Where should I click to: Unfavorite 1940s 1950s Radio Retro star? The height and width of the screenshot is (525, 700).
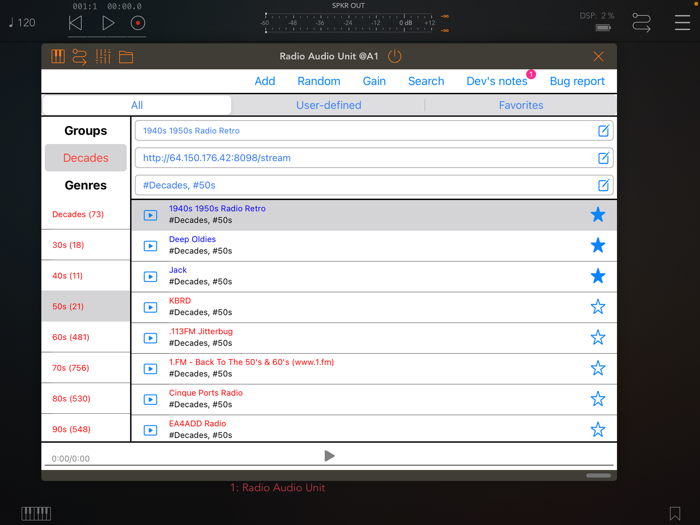(x=598, y=215)
